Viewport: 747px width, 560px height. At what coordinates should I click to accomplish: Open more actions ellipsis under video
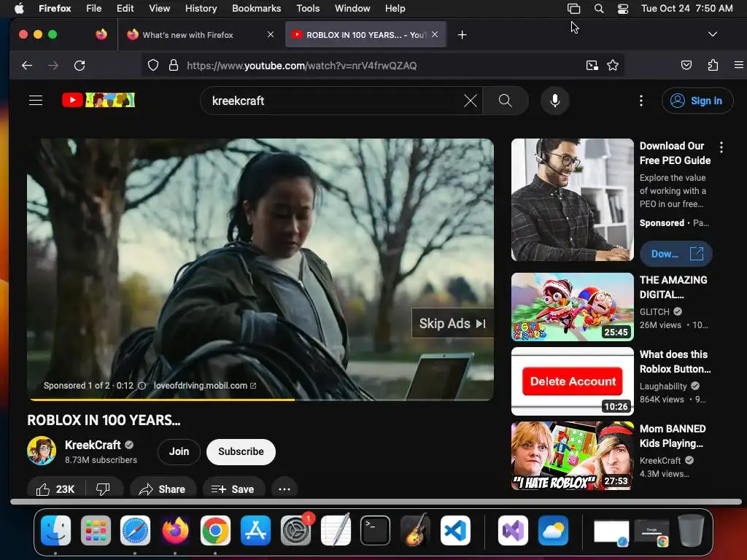click(x=285, y=489)
